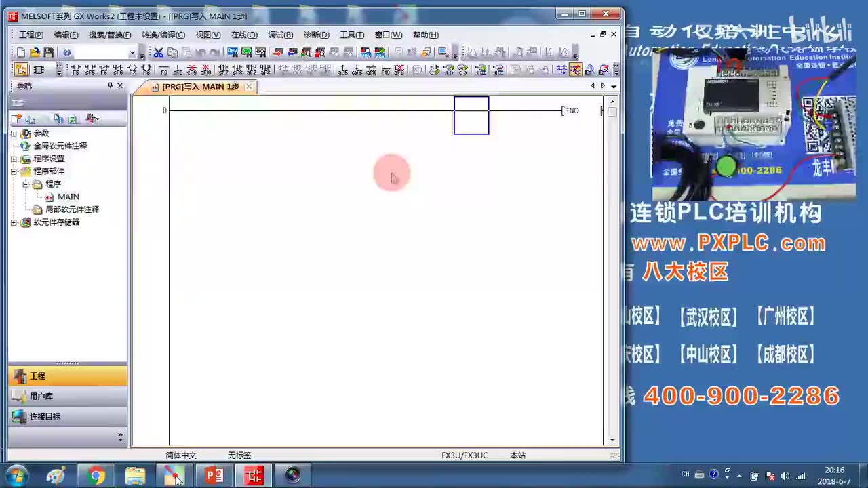Insert a normally open contact (F5)
This screenshot has height=488, width=868.
[75, 69]
